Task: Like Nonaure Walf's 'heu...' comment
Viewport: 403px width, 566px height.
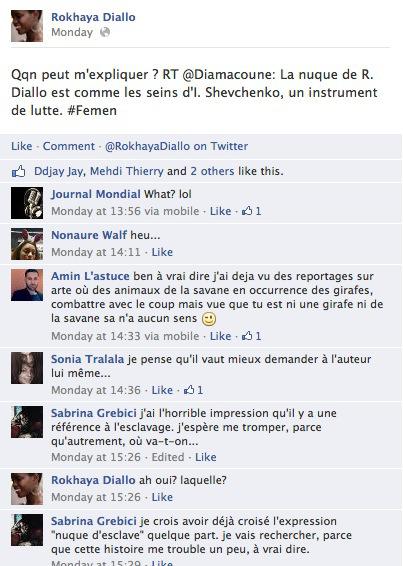Action: [x=162, y=252]
